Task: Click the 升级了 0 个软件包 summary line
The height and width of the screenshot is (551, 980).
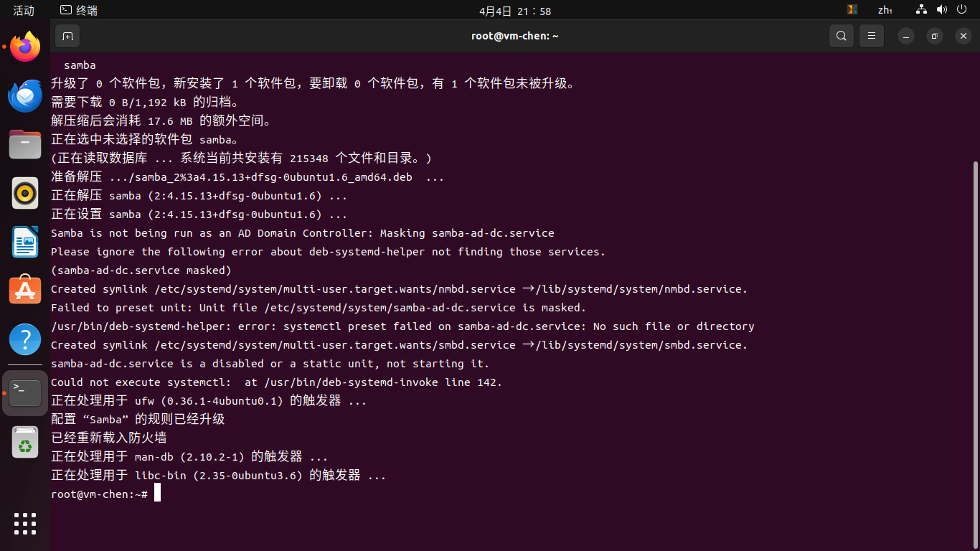Action: [314, 83]
